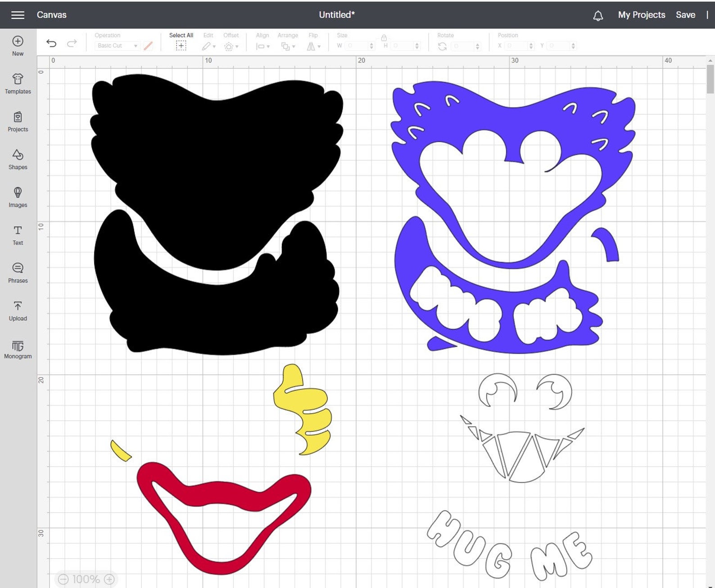
Task: Open the Projects panel
Action: point(18,121)
